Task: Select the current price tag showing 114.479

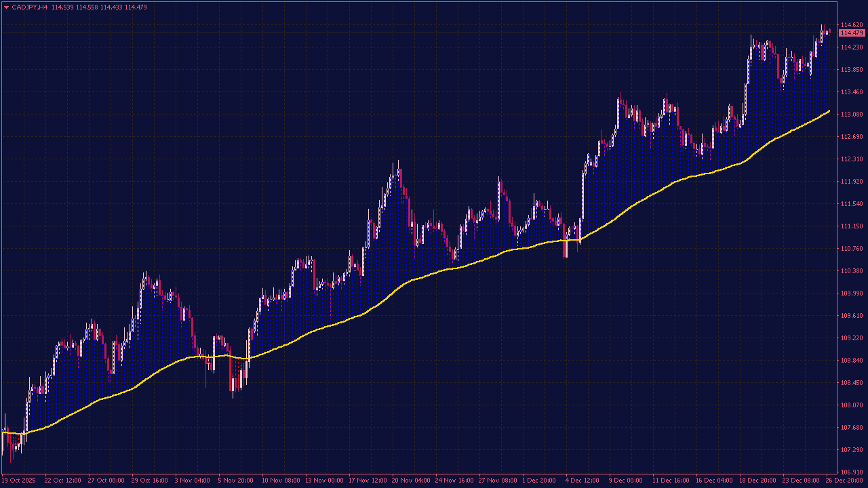Action: [852, 32]
